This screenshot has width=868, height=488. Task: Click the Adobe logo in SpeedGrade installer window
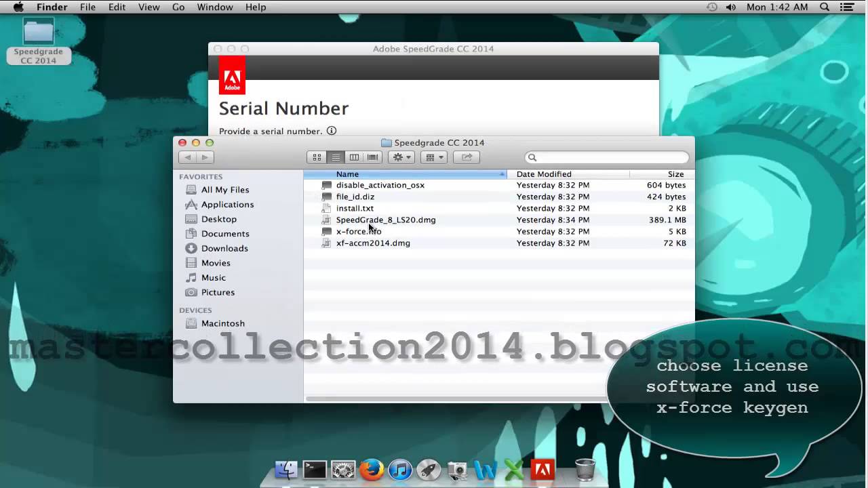[232, 75]
